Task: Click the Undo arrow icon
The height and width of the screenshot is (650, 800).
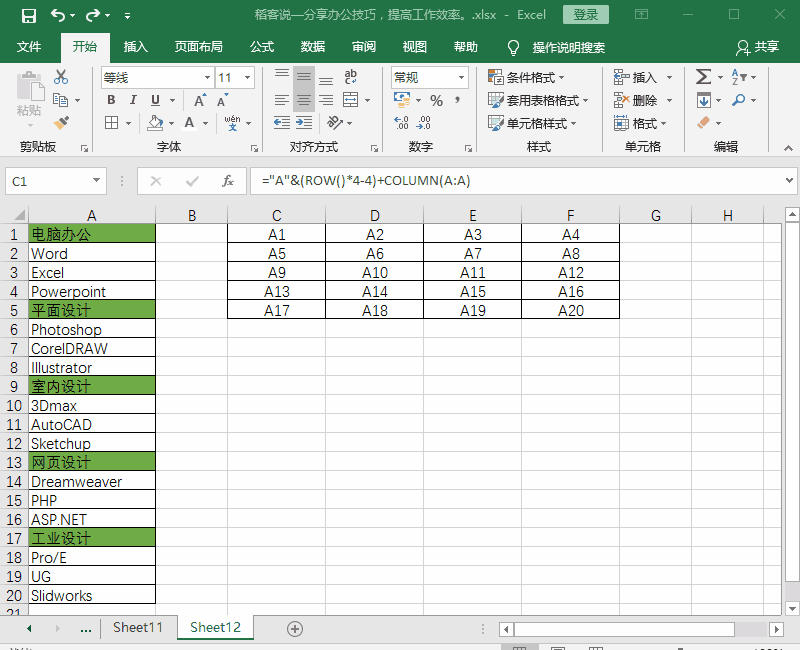Action: [x=58, y=15]
